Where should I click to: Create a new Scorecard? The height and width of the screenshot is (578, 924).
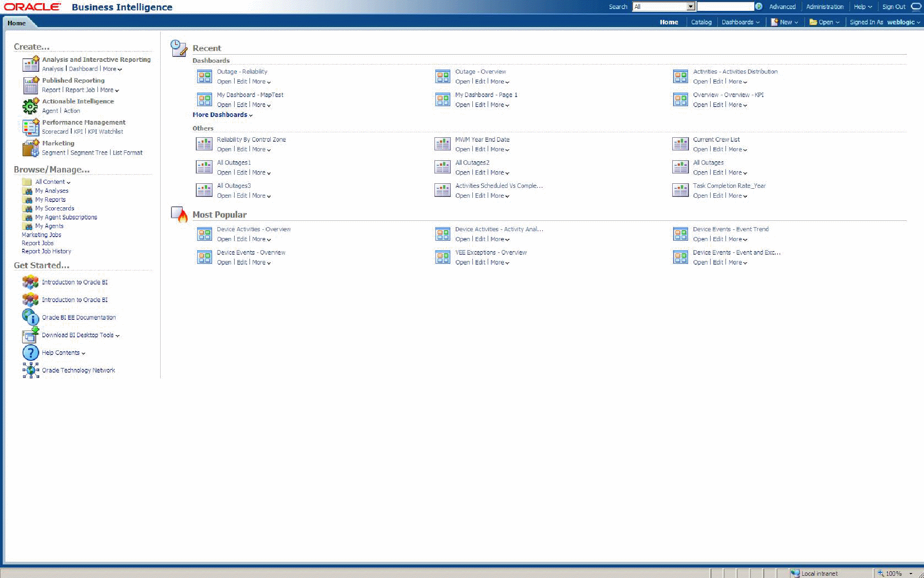point(55,132)
